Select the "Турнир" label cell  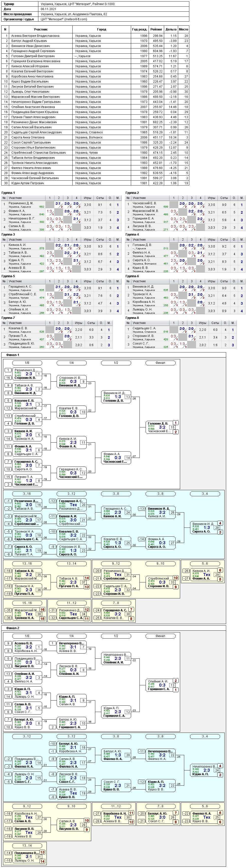click(20, 4)
